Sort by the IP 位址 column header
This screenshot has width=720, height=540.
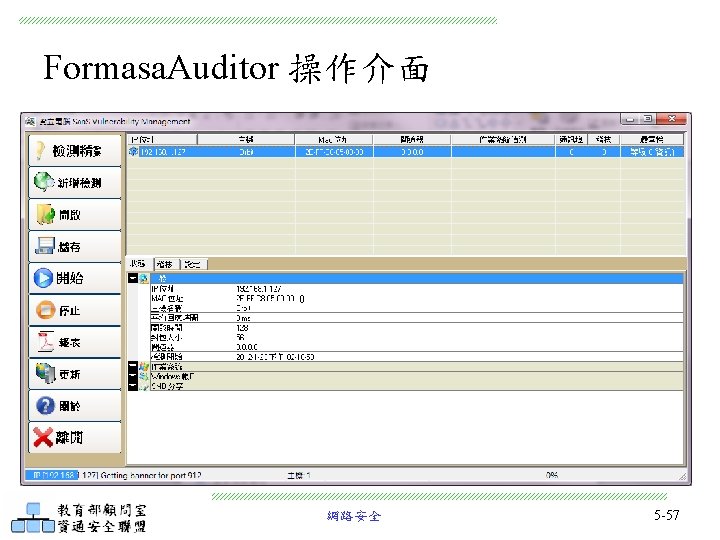pos(163,139)
